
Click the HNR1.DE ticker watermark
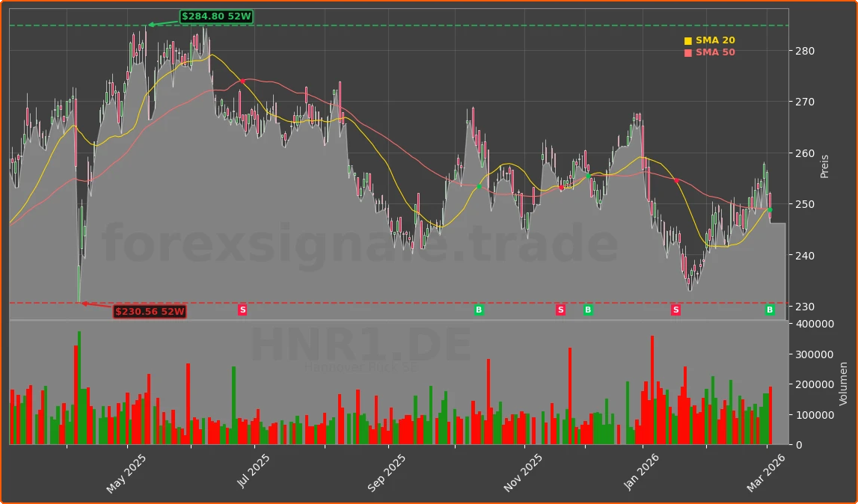click(x=361, y=345)
